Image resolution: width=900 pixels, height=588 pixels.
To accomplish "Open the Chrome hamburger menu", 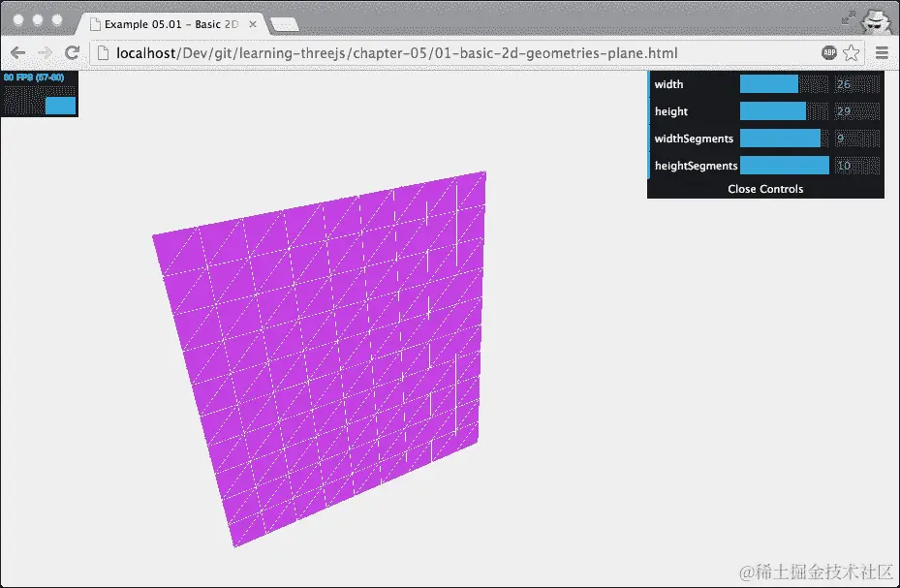I will point(883,53).
